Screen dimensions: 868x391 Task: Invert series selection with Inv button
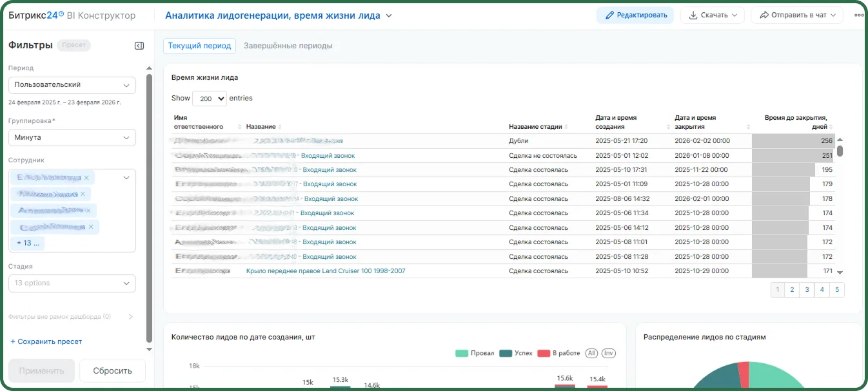click(608, 353)
